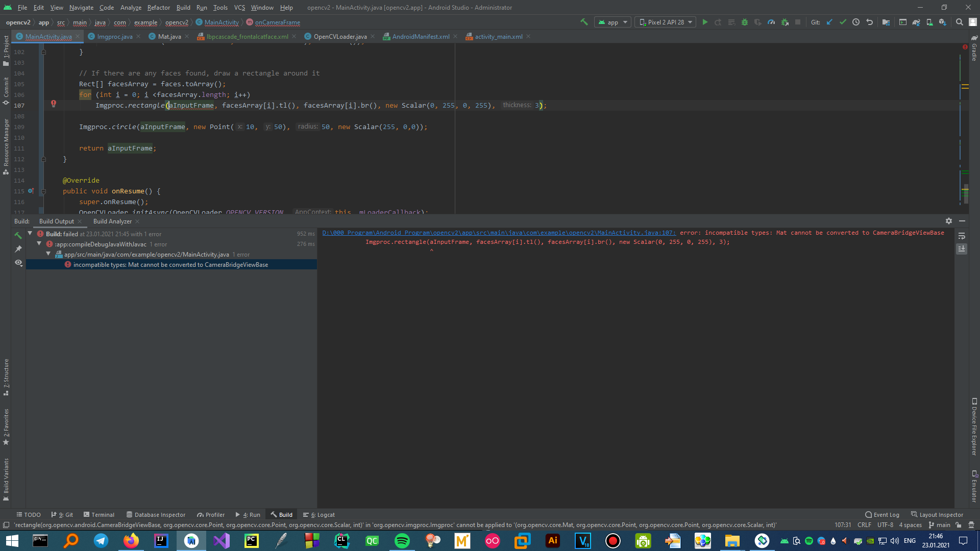Open the File menu
Image resolution: width=980 pixels, height=551 pixels.
click(22, 8)
